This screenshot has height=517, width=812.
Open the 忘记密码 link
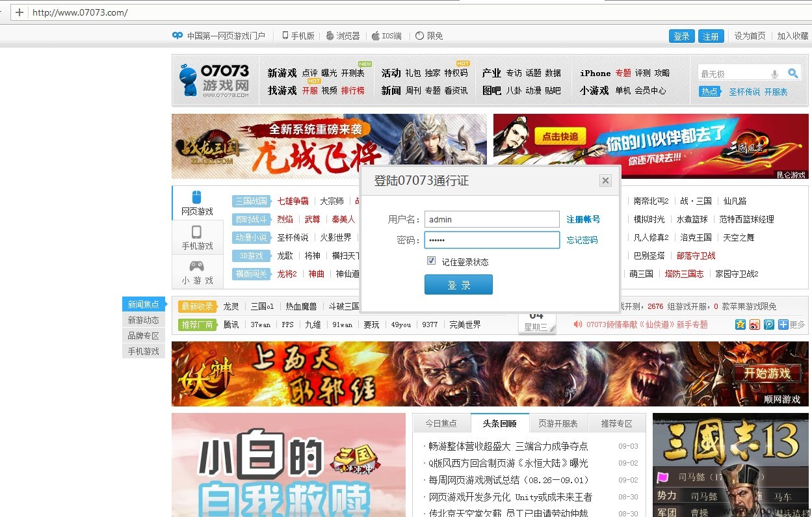tap(582, 240)
